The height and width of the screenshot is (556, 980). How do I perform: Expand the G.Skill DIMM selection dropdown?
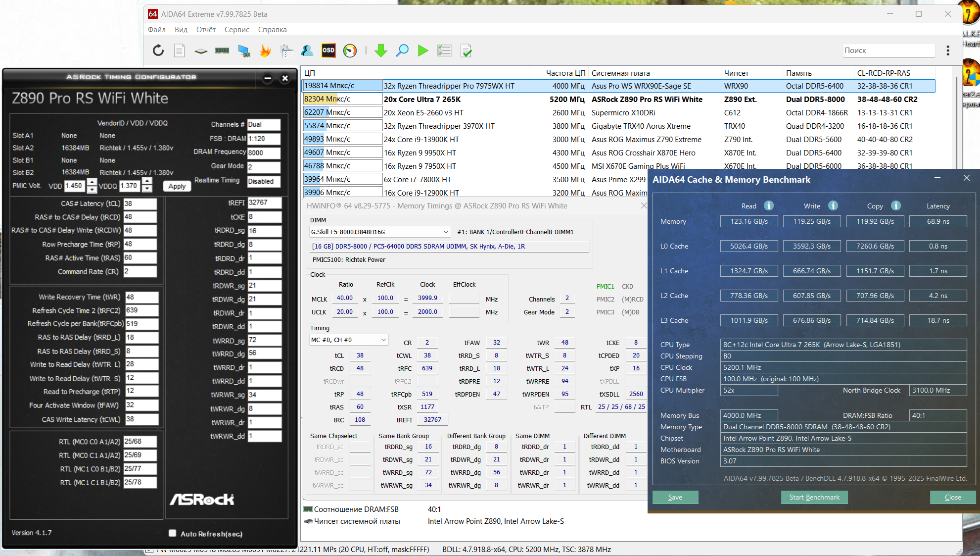(446, 232)
